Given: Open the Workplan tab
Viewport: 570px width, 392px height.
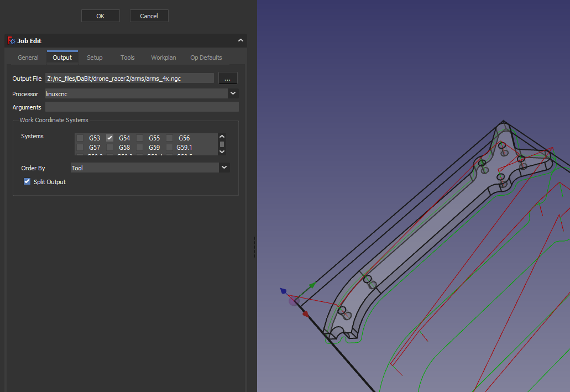Looking at the screenshot, I should point(163,57).
